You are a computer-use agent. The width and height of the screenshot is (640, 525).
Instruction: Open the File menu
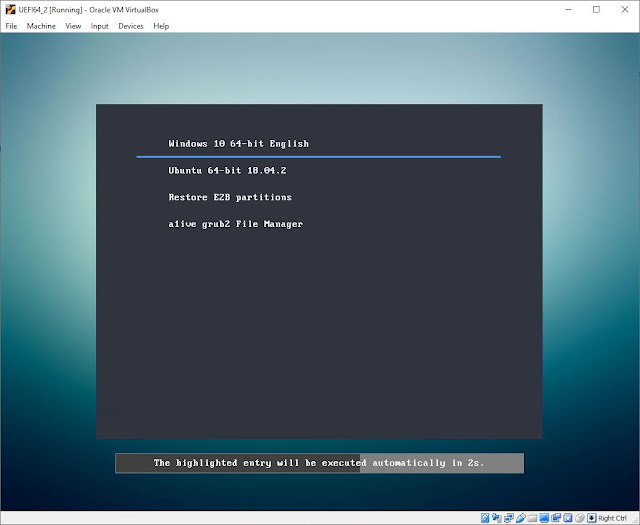tap(11, 26)
